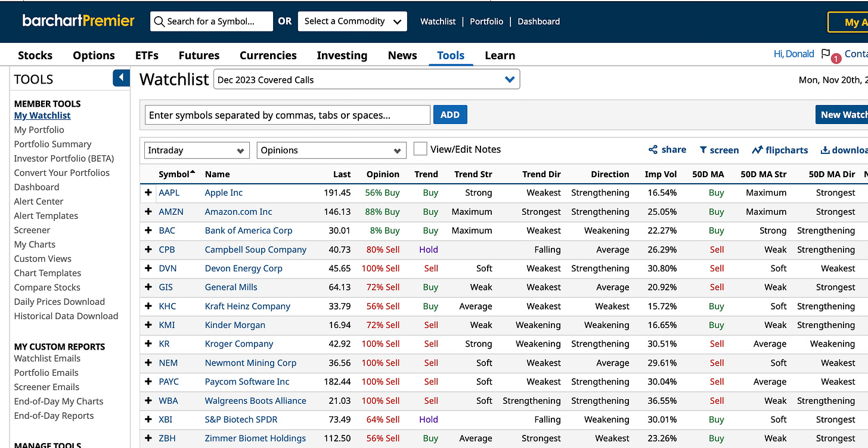The width and height of the screenshot is (868, 448).
Task: Expand the KMI row plus icon
Action: pos(148,325)
